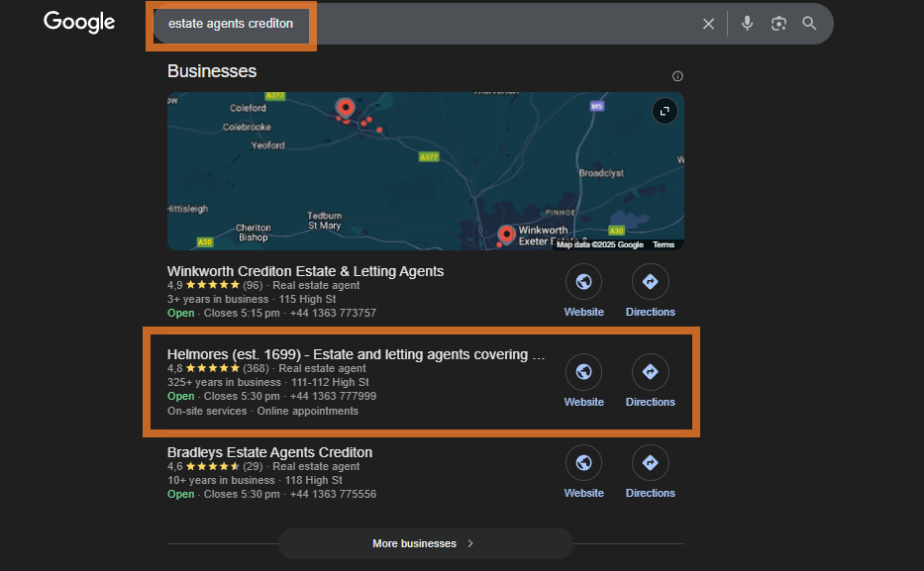The height and width of the screenshot is (571, 924).
Task: Open Bradleys Estate Agents website
Action: coord(583,463)
